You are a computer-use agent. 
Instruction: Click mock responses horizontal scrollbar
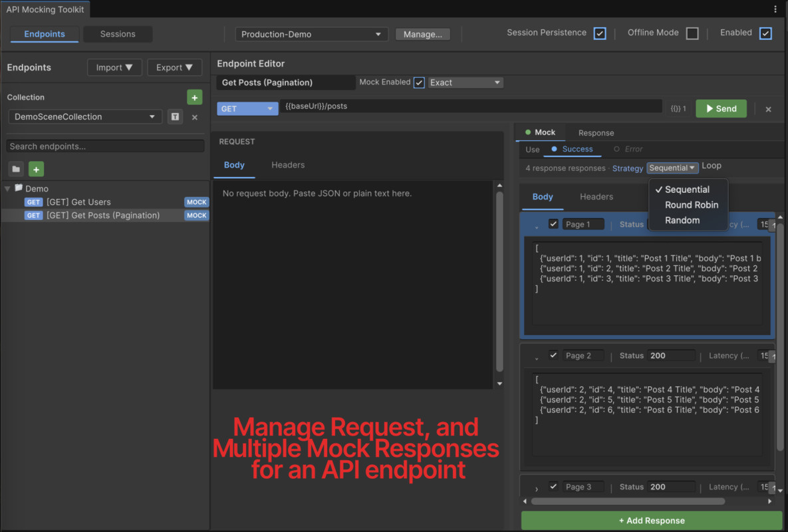[628, 501]
